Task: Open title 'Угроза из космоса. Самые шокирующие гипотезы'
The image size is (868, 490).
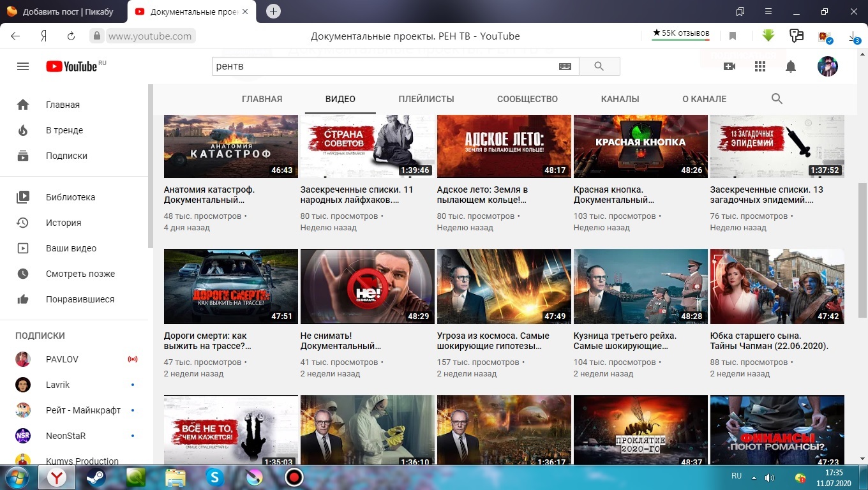Action: pos(493,341)
